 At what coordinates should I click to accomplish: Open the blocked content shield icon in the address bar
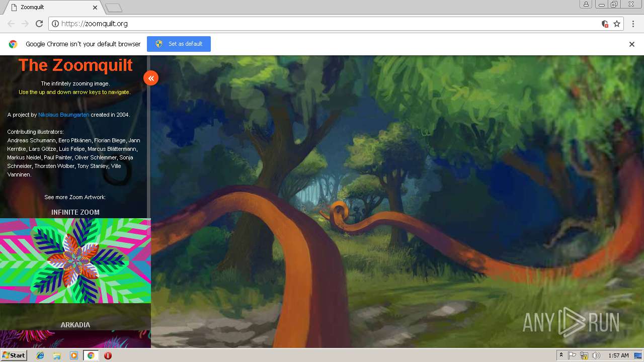point(605,24)
